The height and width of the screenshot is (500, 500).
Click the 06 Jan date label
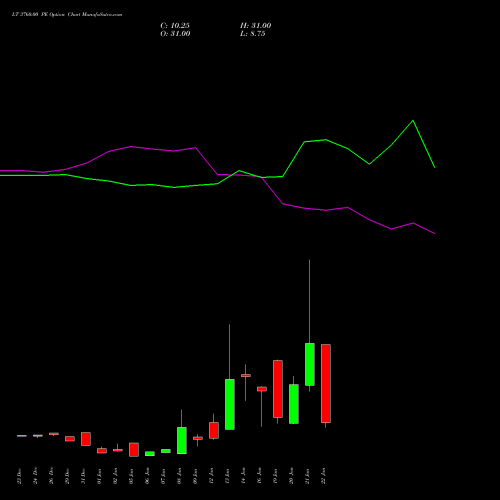point(147,476)
